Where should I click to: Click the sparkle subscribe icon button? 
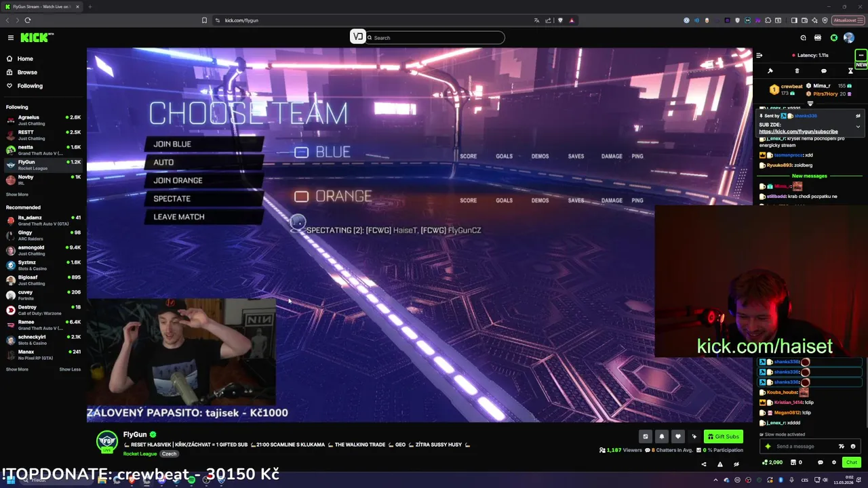coord(694,436)
